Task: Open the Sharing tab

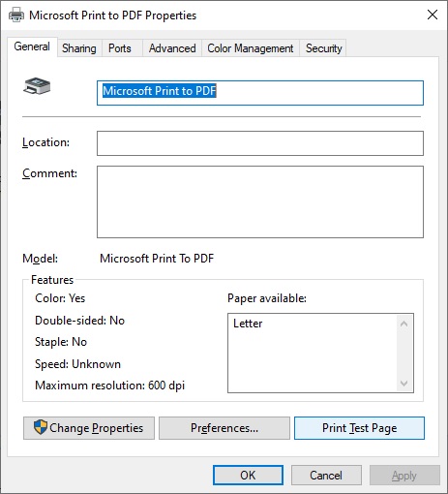Action: (79, 48)
